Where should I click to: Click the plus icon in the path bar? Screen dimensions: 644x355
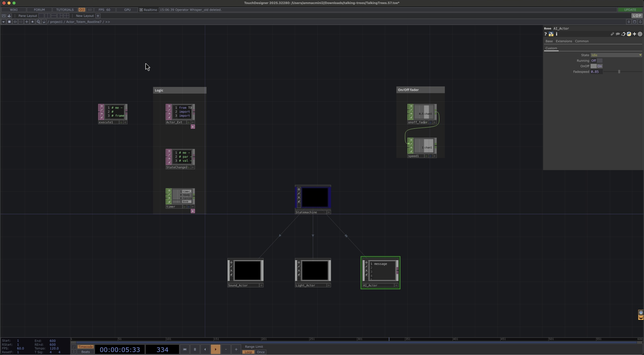pyautogui.click(x=27, y=22)
